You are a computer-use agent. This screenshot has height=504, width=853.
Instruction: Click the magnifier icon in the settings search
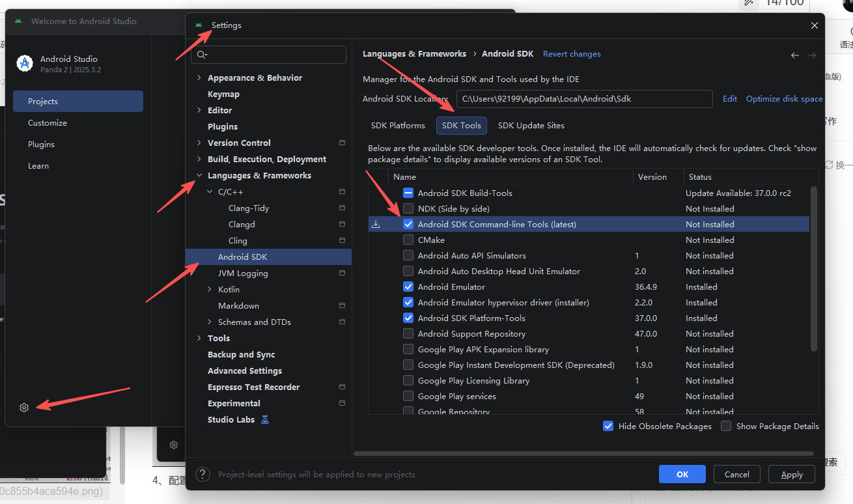pyautogui.click(x=202, y=55)
